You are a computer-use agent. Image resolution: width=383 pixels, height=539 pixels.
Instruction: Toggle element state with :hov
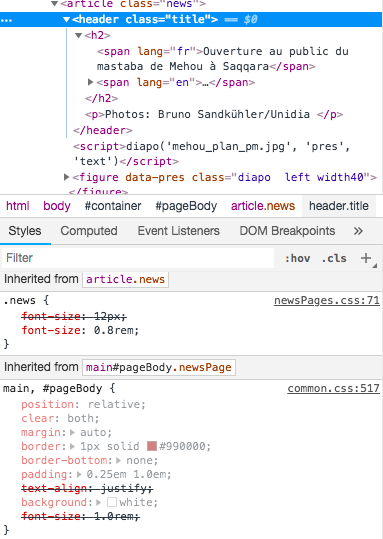tap(297, 258)
